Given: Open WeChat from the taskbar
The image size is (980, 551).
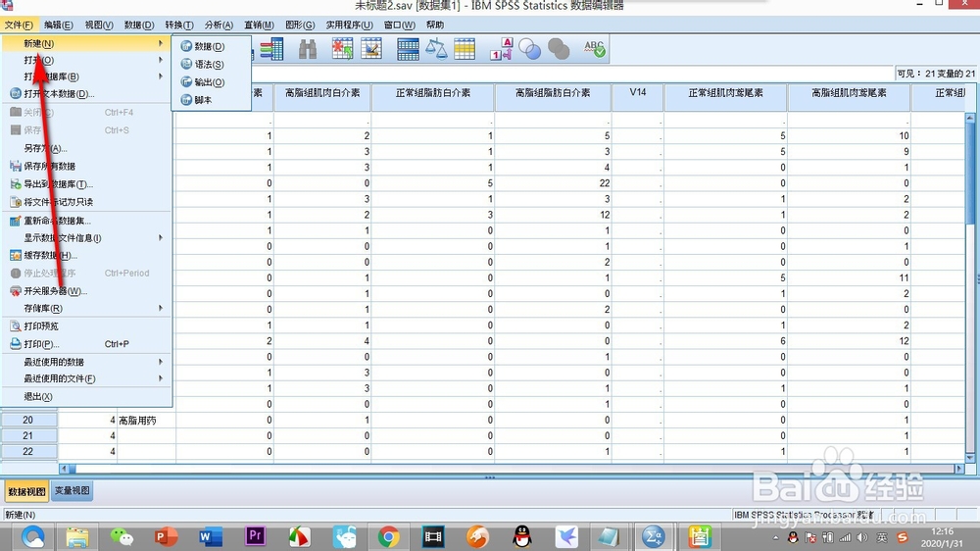Looking at the screenshot, I should pyautogui.click(x=122, y=536).
